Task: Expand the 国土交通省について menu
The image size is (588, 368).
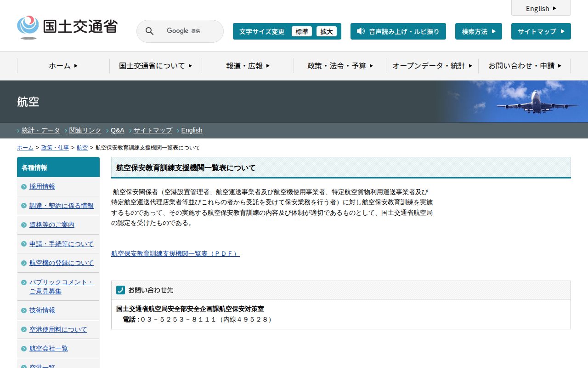Action: [x=155, y=66]
